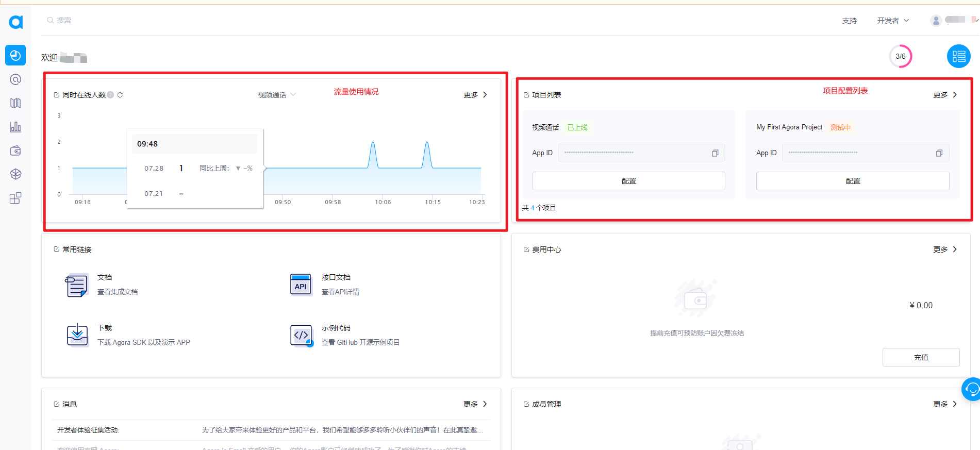Open the dashboard overview sidebar icon
This screenshot has height=450, width=980.
tap(15, 55)
